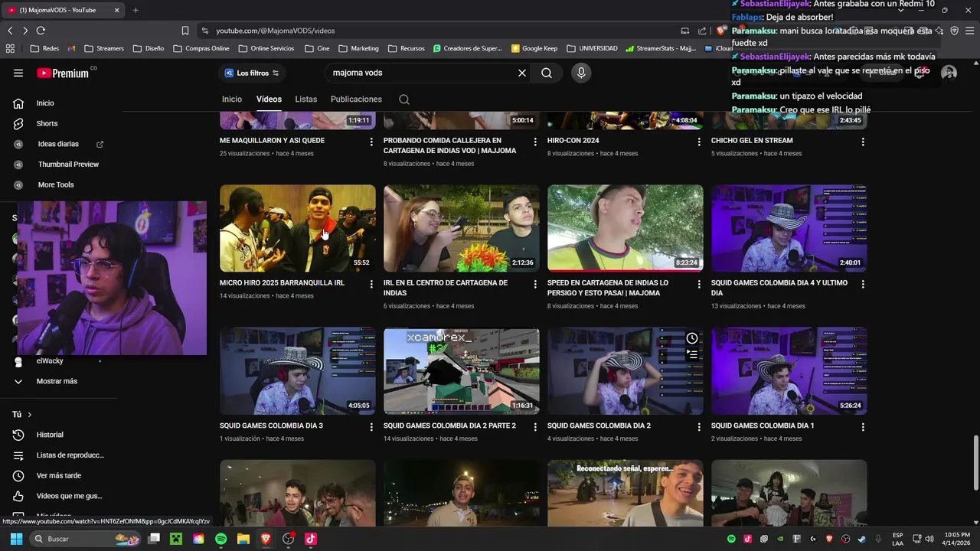The height and width of the screenshot is (551, 980).
Task: Click the search field containing majoma vods
Action: [x=421, y=73]
